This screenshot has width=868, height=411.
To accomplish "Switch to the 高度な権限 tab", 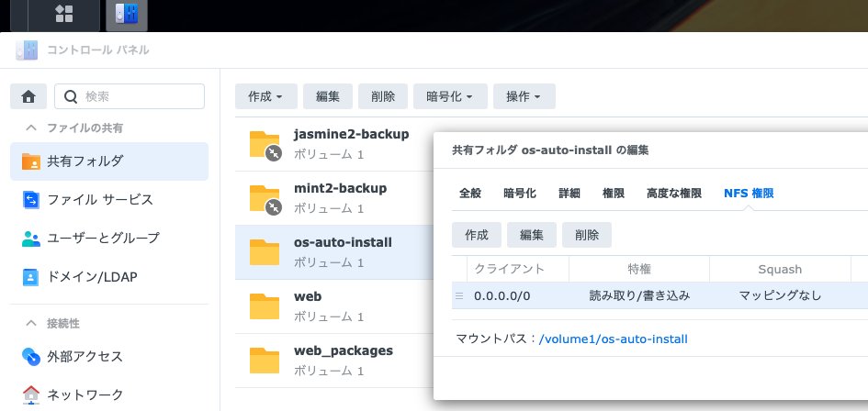I will [x=674, y=194].
